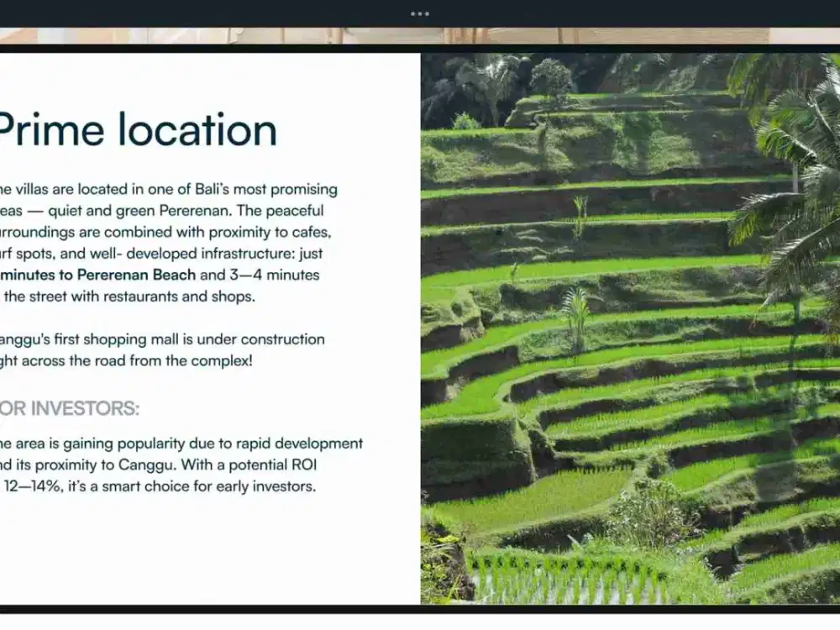Image resolution: width=840 pixels, height=630 pixels.
Task: Click the "12—14%" ROI text line
Action: [x=158, y=486]
